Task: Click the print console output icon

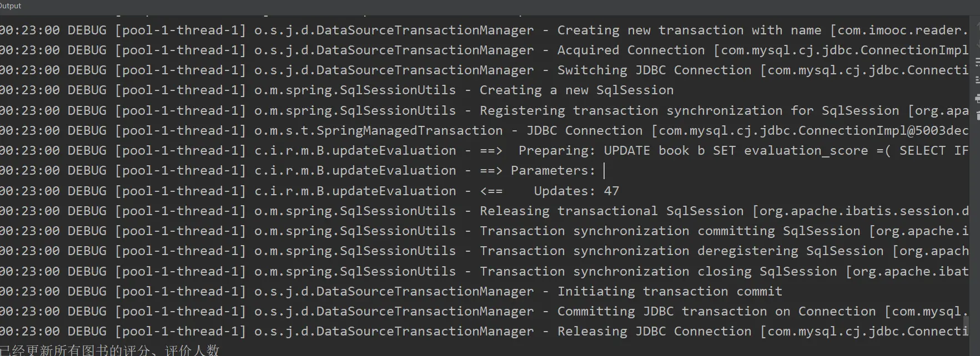Action: pyautogui.click(x=977, y=99)
